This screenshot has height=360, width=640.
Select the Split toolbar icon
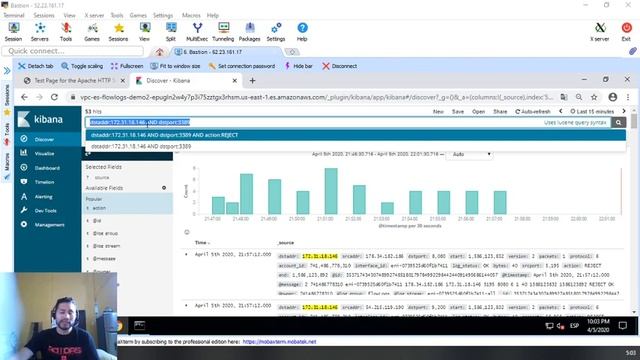point(171,32)
